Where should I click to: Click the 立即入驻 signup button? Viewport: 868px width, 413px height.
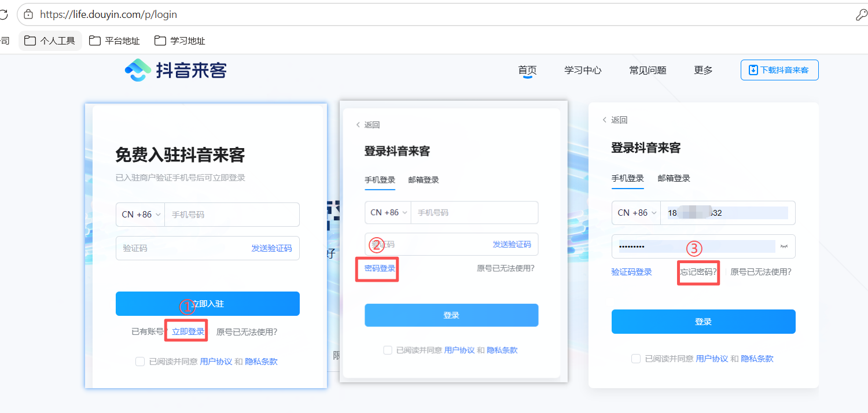[x=207, y=303]
